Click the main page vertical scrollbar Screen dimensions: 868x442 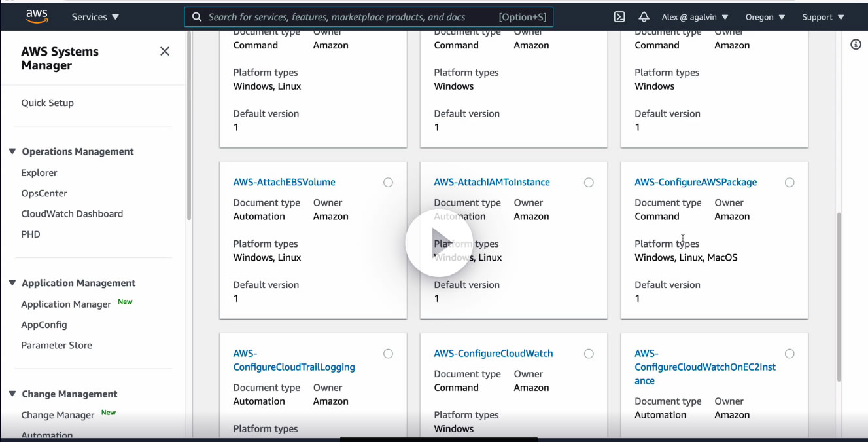(x=839, y=296)
